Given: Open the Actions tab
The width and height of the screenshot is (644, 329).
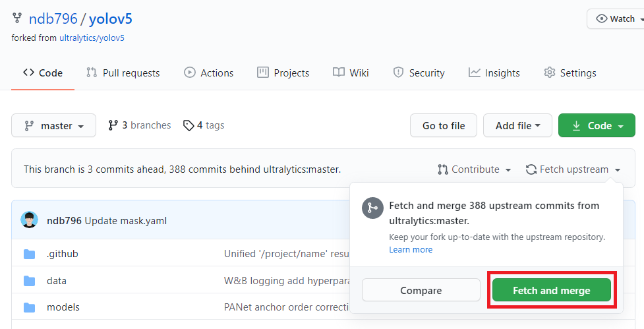Looking at the screenshot, I should pos(208,73).
